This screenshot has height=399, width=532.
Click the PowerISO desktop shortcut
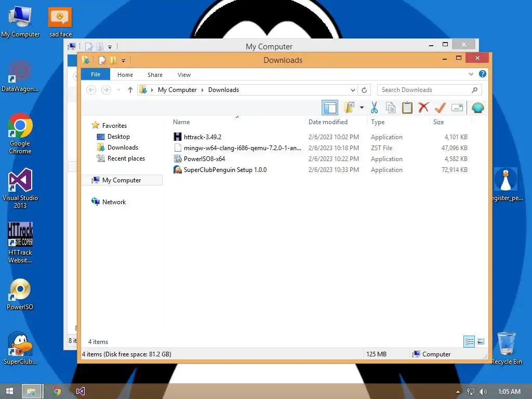(x=20, y=294)
